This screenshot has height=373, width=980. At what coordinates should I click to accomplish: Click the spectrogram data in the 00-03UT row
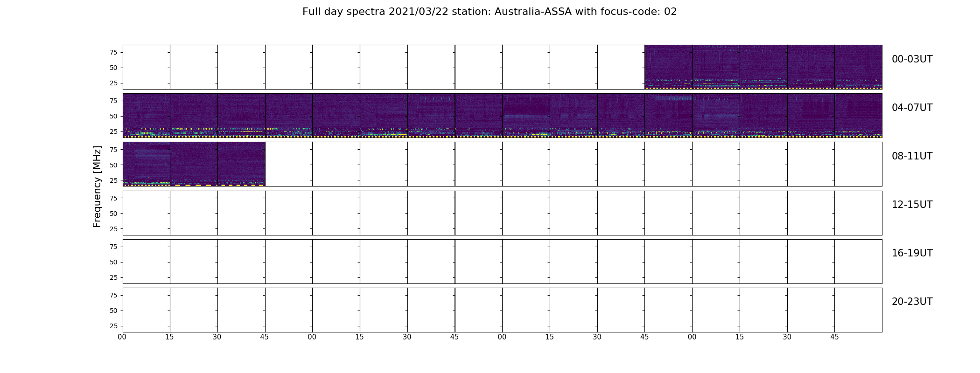(x=763, y=67)
